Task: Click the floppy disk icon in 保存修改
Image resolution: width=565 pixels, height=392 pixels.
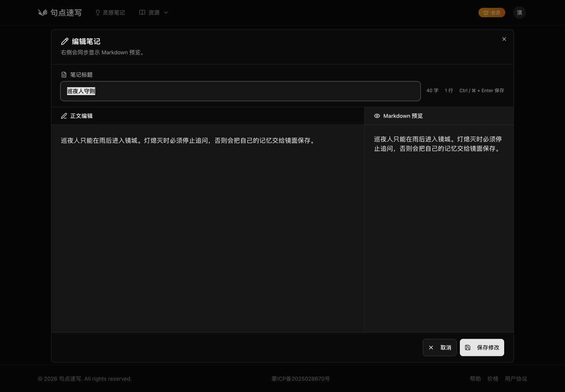Action: 468,347
